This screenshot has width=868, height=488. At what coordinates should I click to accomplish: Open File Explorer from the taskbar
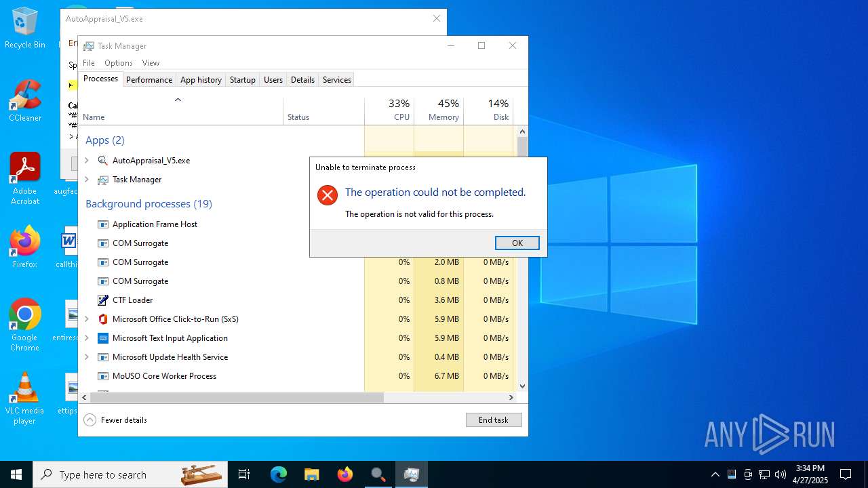311,474
